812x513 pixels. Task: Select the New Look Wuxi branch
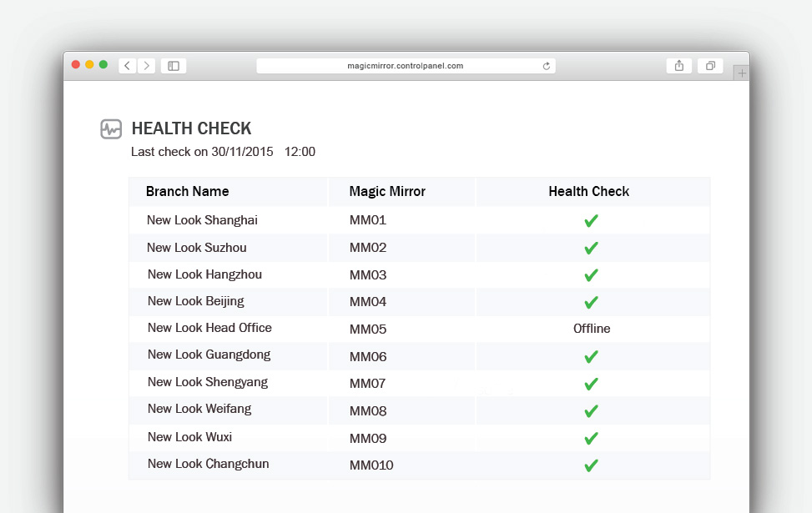[x=189, y=437]
